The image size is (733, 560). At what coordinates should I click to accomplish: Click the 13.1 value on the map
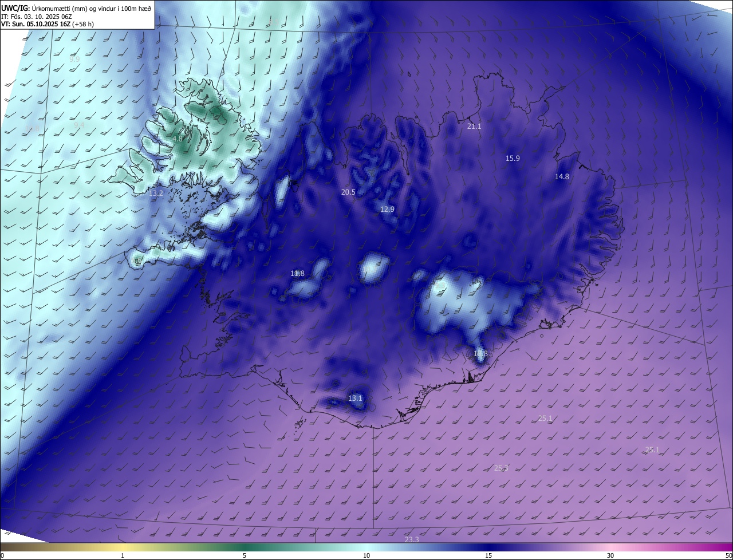355,397
